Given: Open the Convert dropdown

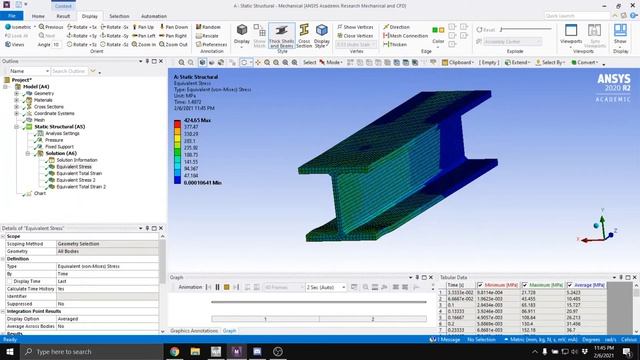Looking at the screenshot, I should coord(585,62).
